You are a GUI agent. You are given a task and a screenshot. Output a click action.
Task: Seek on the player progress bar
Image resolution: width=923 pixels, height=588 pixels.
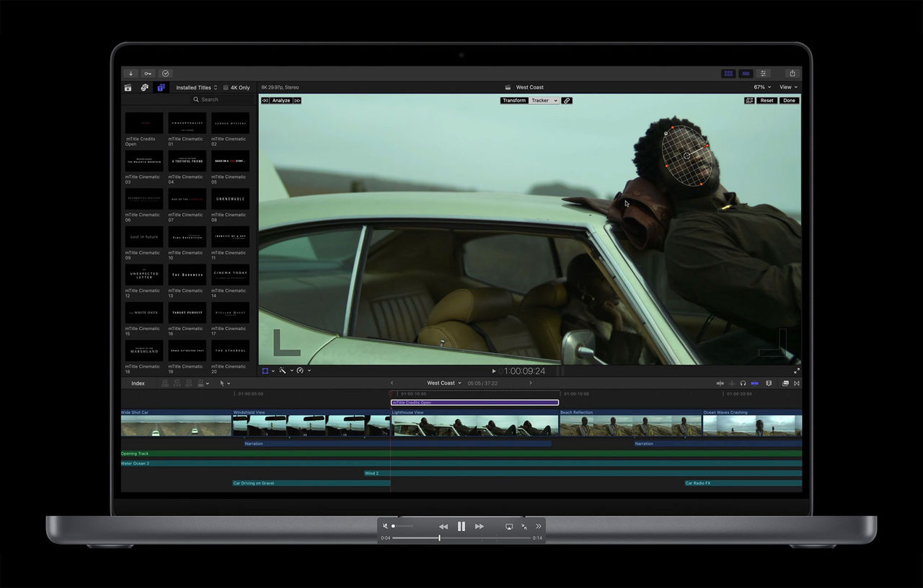[461, 538]
